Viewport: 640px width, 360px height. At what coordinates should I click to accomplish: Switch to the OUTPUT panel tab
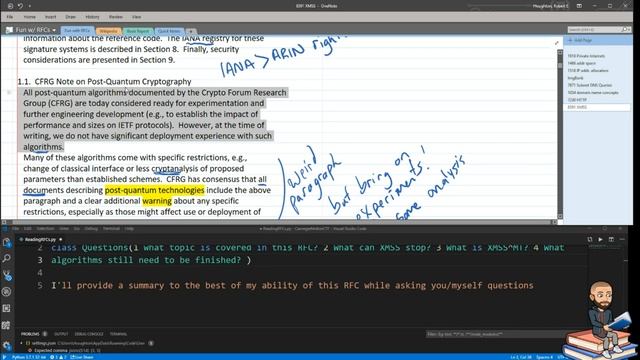coord(61,334)
